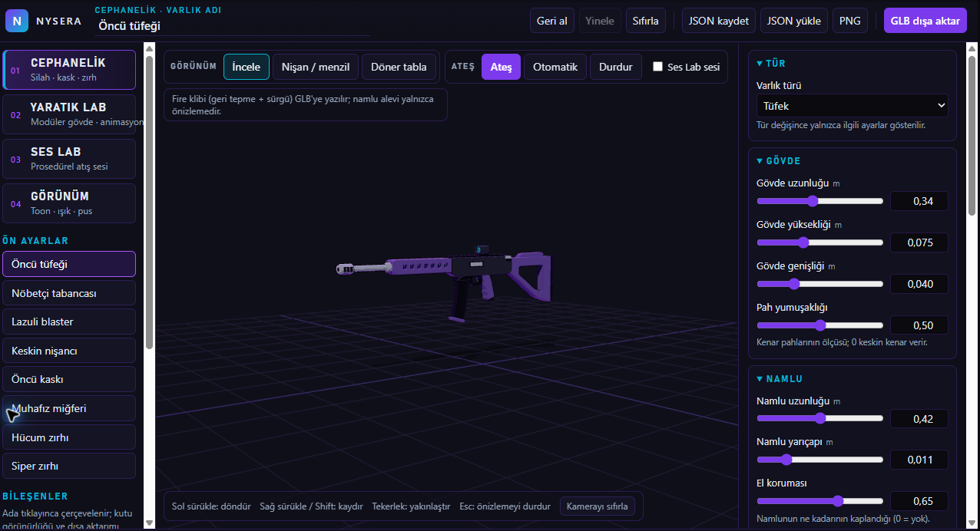Choose the Hücum zırhı preset

(69, 437)
